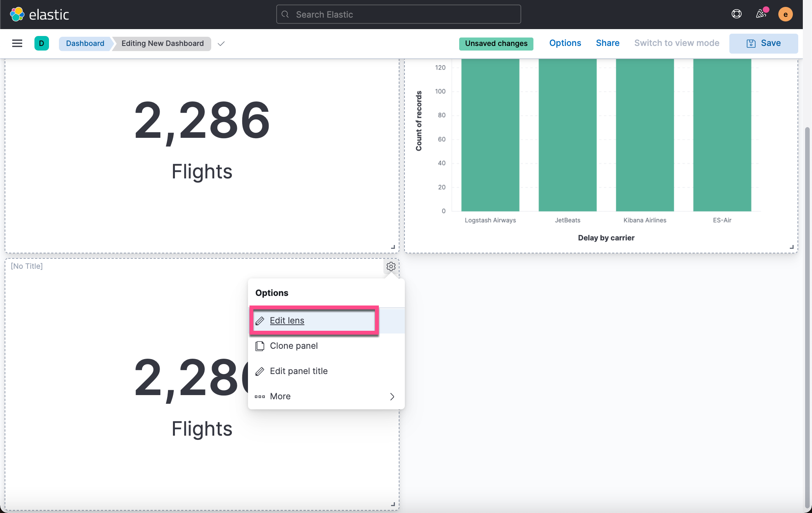
Task: Click the Search Elastic input field
Action: (398, 15)
